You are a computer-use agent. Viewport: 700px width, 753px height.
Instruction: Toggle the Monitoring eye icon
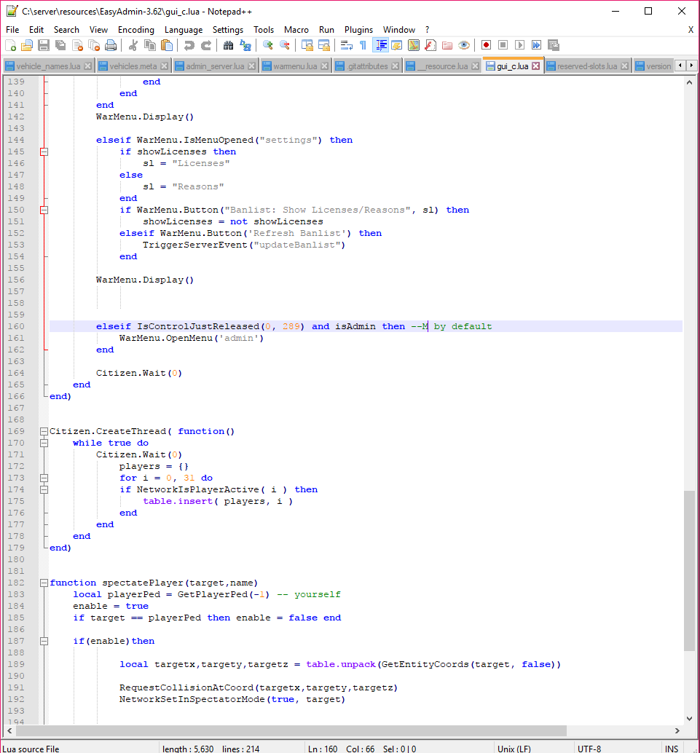[464, 45]
